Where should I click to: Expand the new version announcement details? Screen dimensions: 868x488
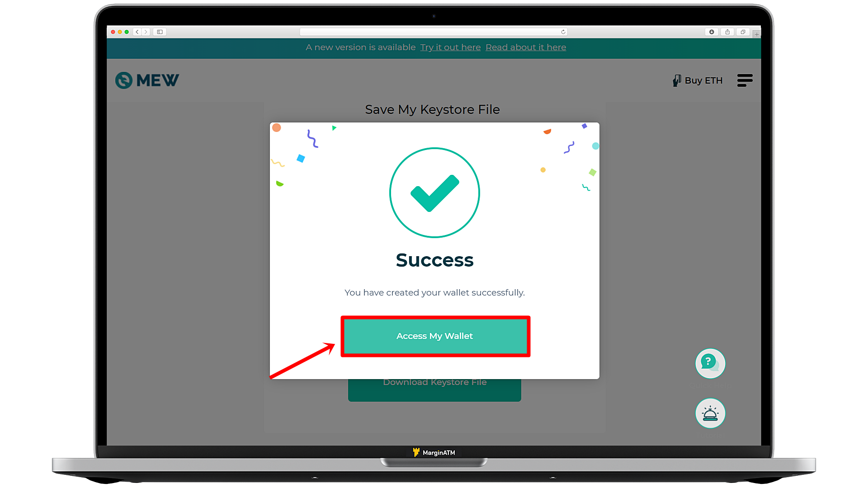click(x=526, y=47)
